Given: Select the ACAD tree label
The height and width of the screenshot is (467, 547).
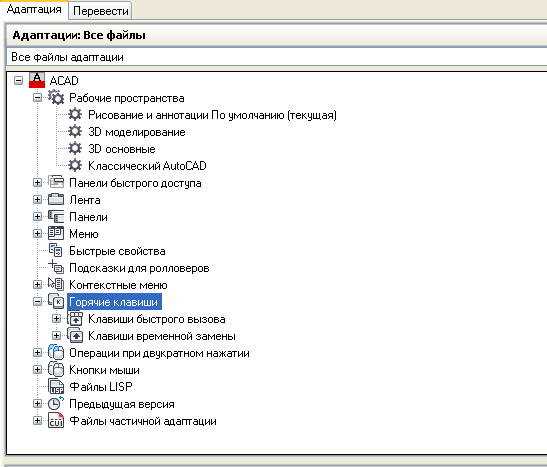Looking at the screenshot, I should pyautogui.click(x=64, y=81).
